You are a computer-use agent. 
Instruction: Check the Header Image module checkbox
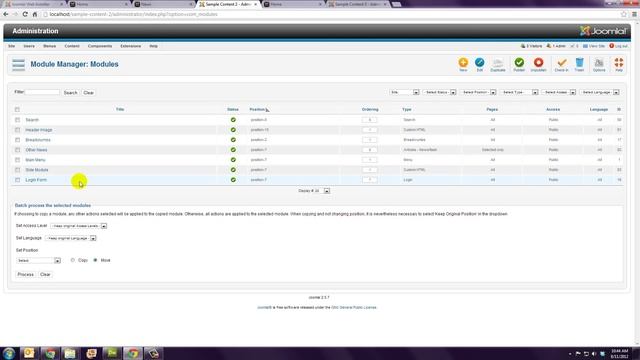(17, 130)
